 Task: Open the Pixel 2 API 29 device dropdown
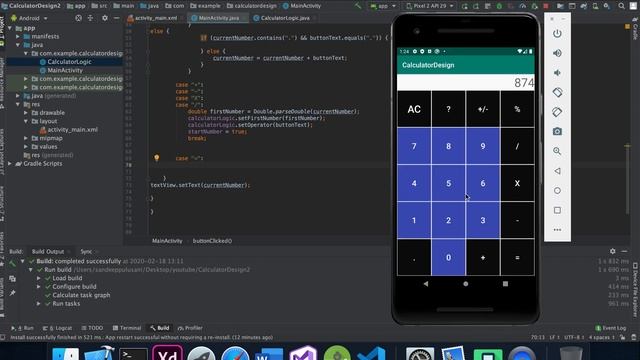pos(430,6)
